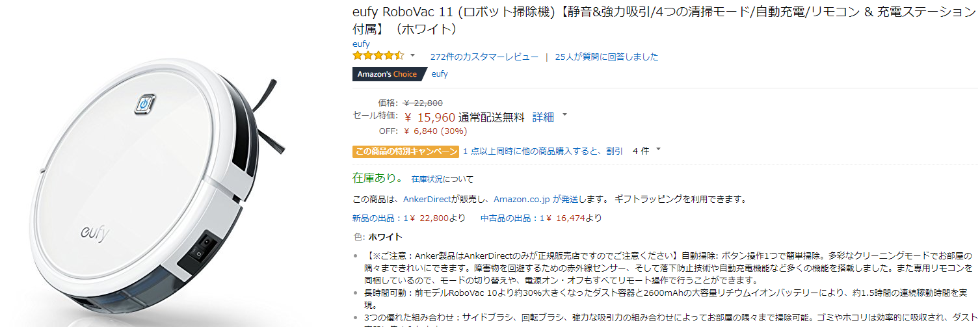Image resolution: width=980 pixels, height=327 pixels.
Task: Click the 詳細 shipping details link
Action: (543, 118)
